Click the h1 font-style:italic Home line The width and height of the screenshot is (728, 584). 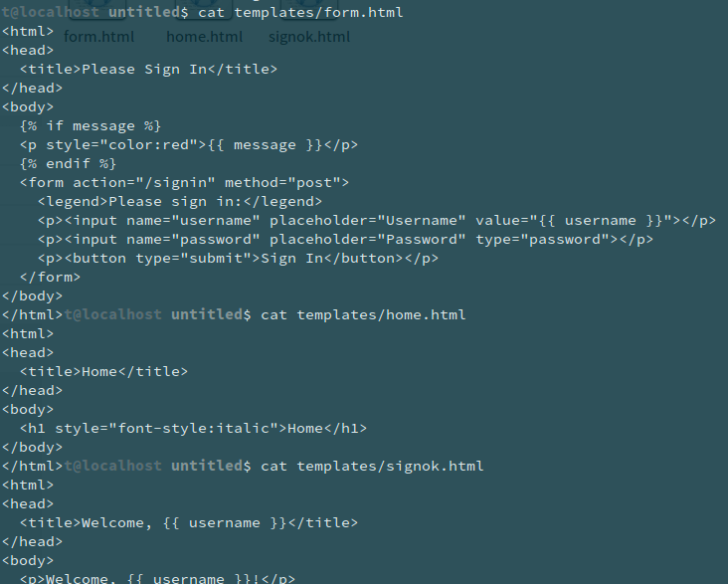[193, 429]
